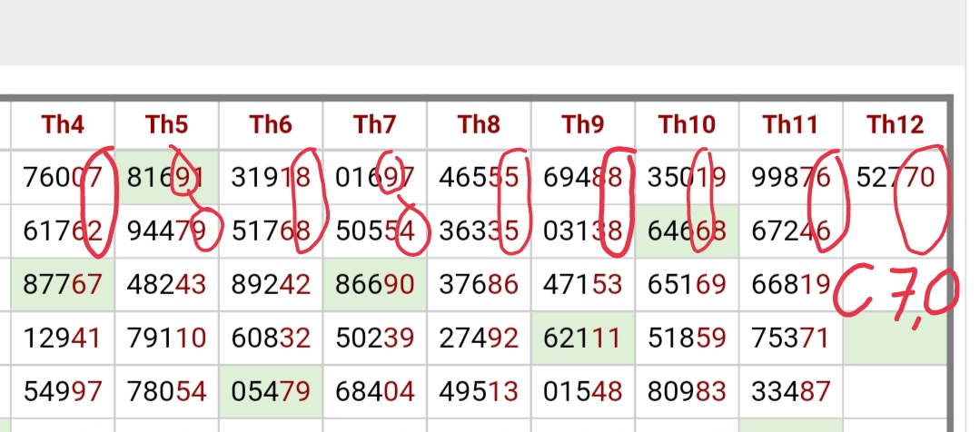
Task: Click cell 99876 in Th11 column
Action: tap(790, 178)
